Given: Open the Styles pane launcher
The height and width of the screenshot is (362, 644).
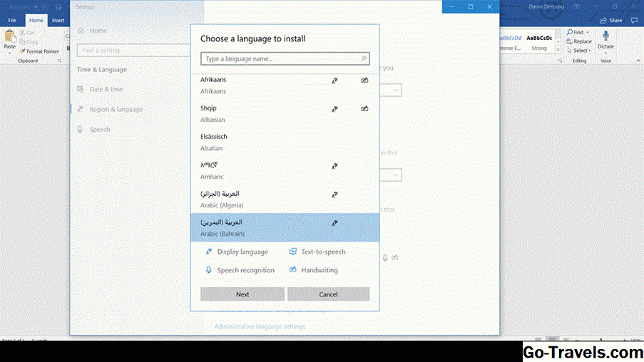Looking at the screenshot, I should 561,61.
